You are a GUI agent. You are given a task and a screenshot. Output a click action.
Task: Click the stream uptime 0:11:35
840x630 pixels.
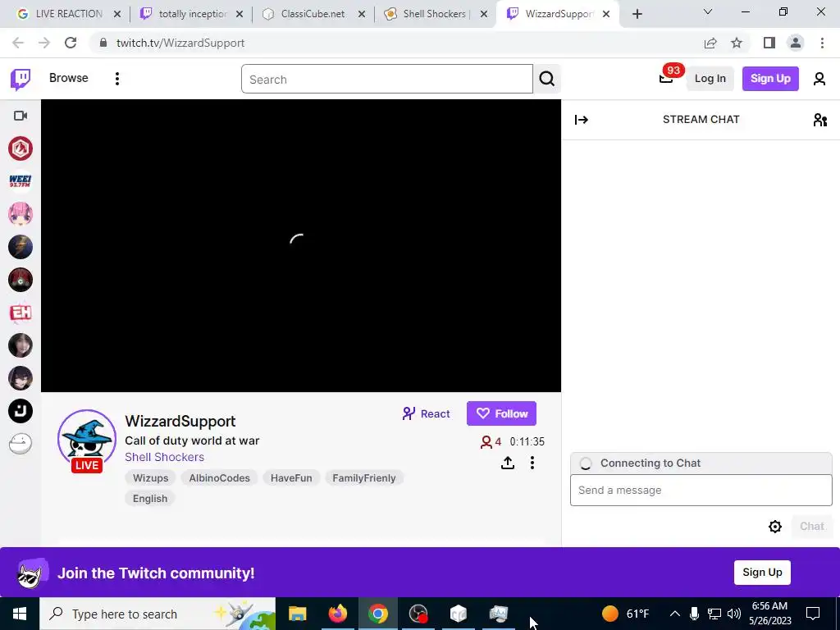527,442
